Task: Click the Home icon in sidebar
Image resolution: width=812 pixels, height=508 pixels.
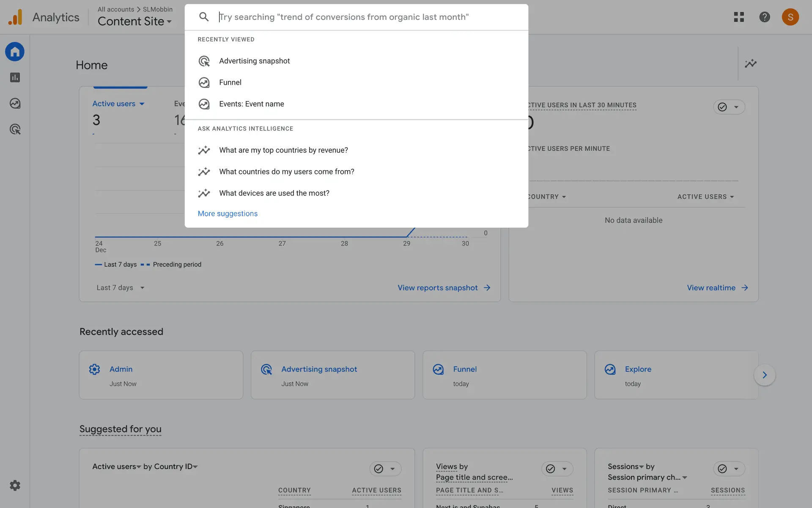Action: click(x=15, y=52)
